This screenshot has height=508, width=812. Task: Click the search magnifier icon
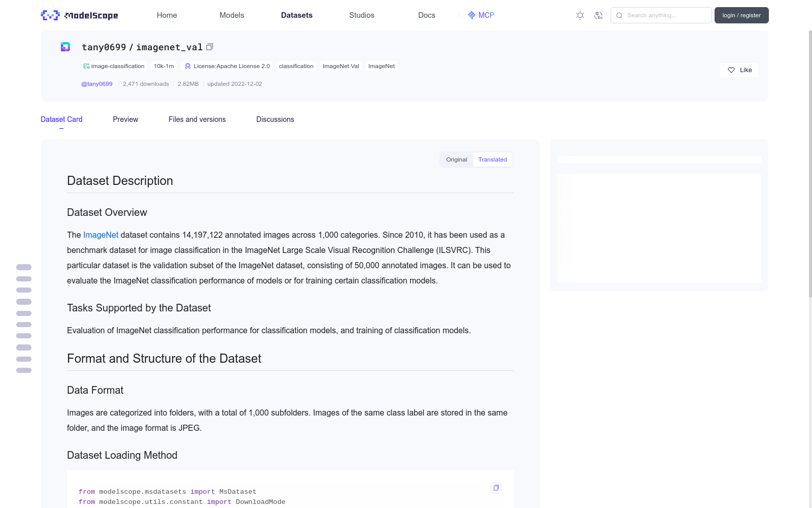(619, 15)
